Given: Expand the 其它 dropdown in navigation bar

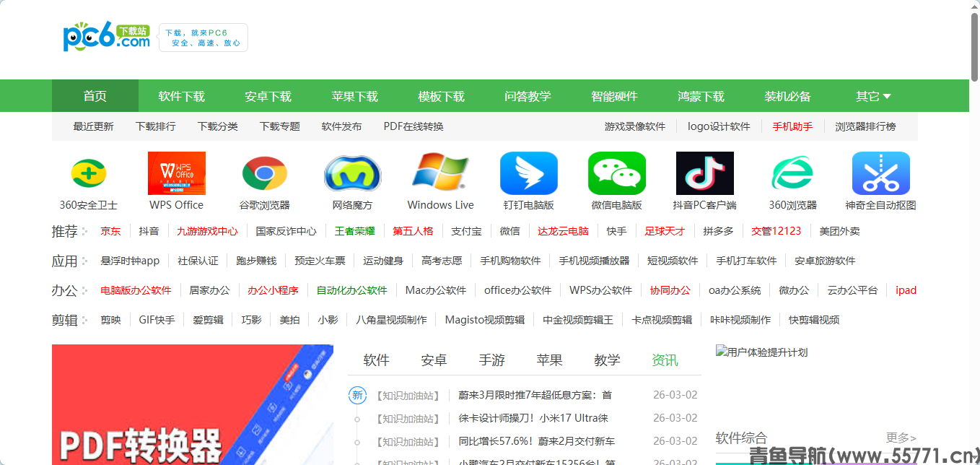Looking at the screenshot, I should pos(874,96).
